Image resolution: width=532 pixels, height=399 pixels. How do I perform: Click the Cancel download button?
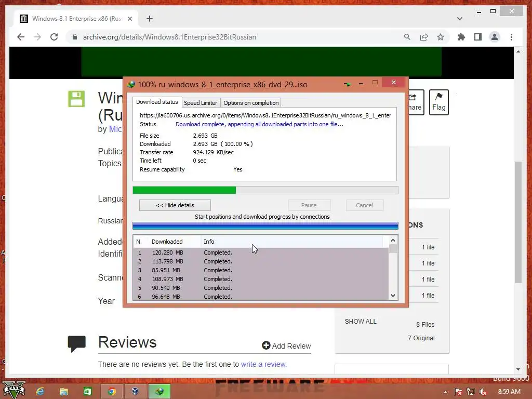[x=364, y=205]
